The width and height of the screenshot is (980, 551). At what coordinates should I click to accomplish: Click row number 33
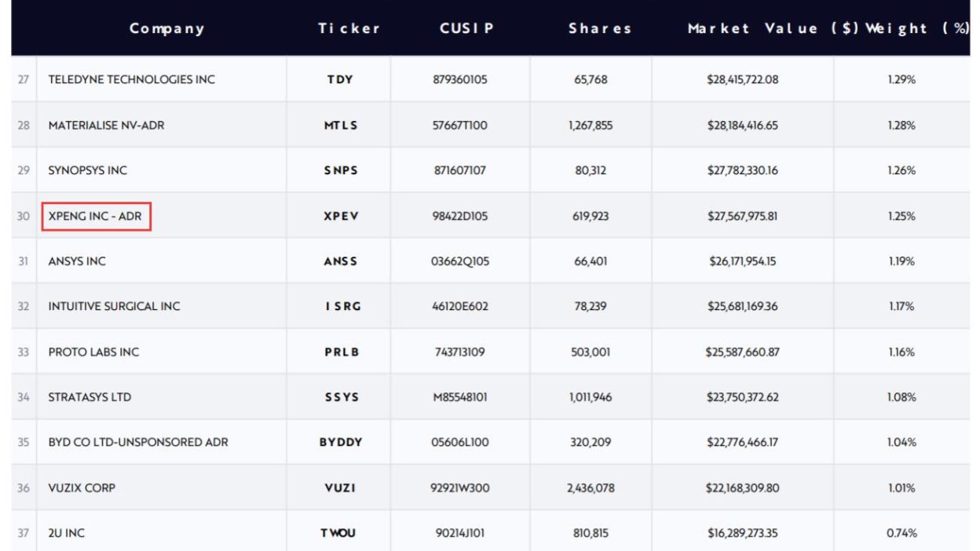(x=24, y=352)
